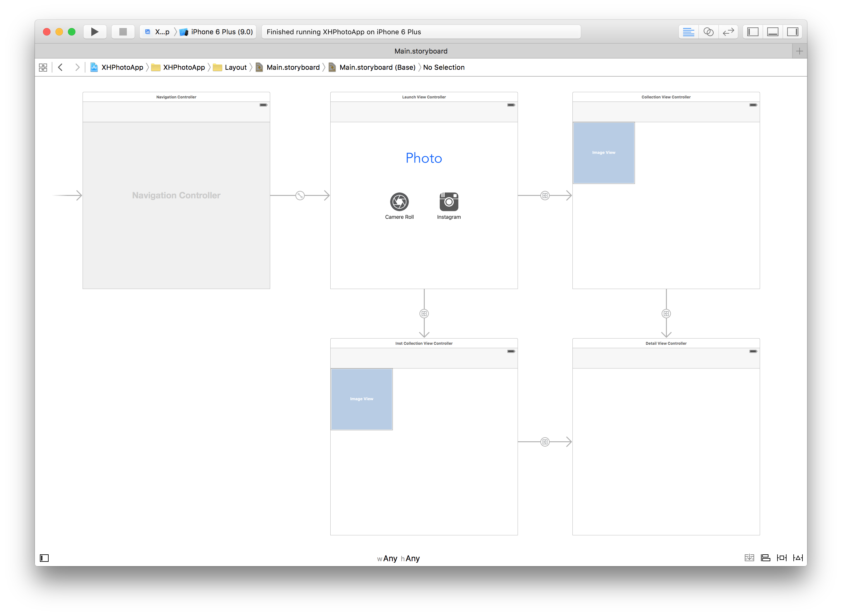This screenshot has width=842, height=616.
Task: Open the Version editor
Action: click(728, 32)
